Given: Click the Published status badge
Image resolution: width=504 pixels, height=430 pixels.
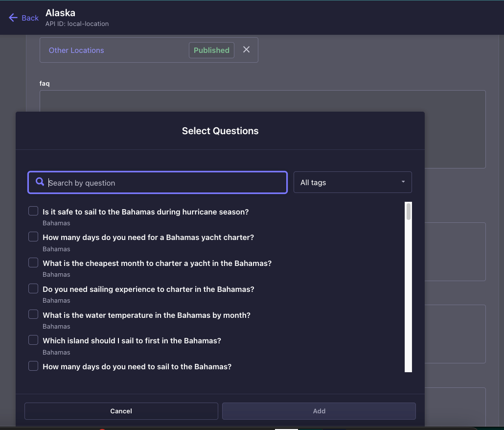Looking at the screenshot, I should [211, 50].
